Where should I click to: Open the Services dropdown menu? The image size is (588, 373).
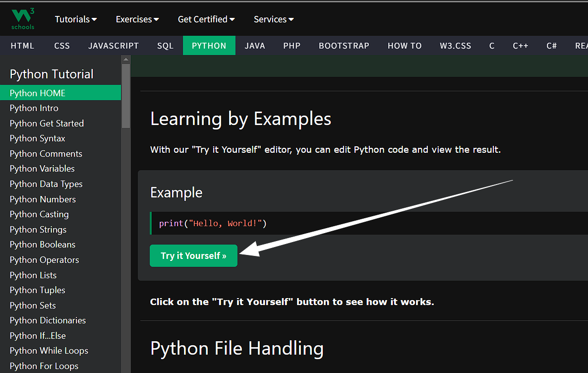pyautogui.click(x=273, y=19)
